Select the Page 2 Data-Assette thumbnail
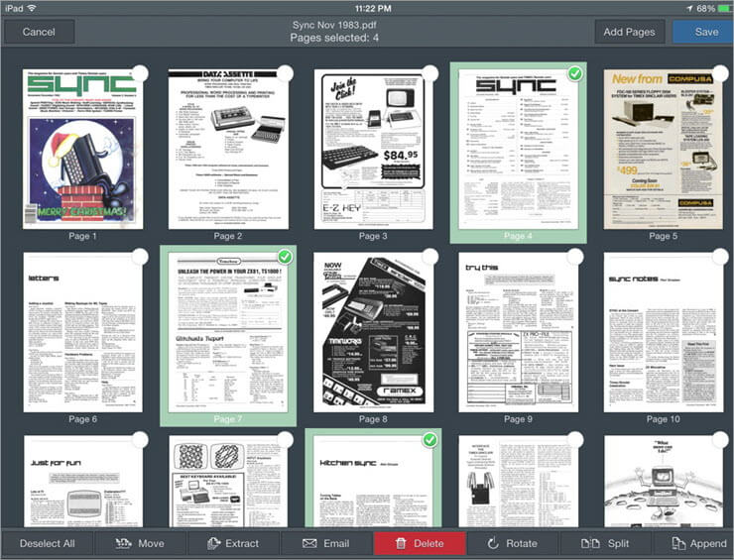The image size is (734, 560). 227,149
